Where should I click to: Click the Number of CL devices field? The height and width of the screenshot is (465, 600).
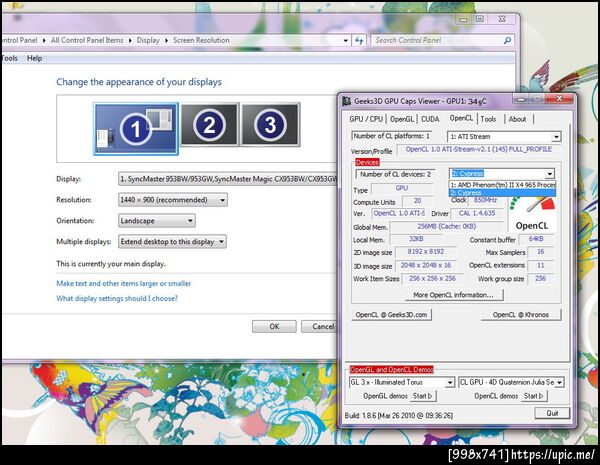(395, 174)
